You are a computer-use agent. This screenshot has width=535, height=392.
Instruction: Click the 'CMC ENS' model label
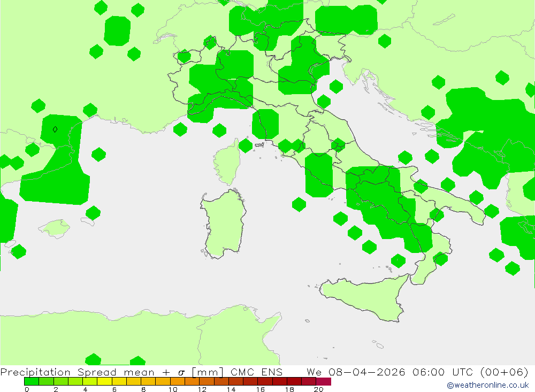click(257, 372)
